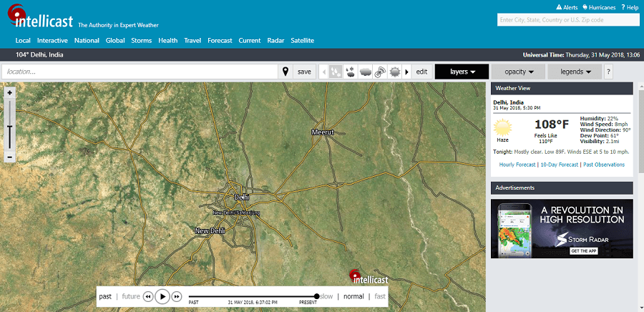Click the 108°F temperature reading
Viewport: 644px width, 312px height.
[x=551, y=125]
